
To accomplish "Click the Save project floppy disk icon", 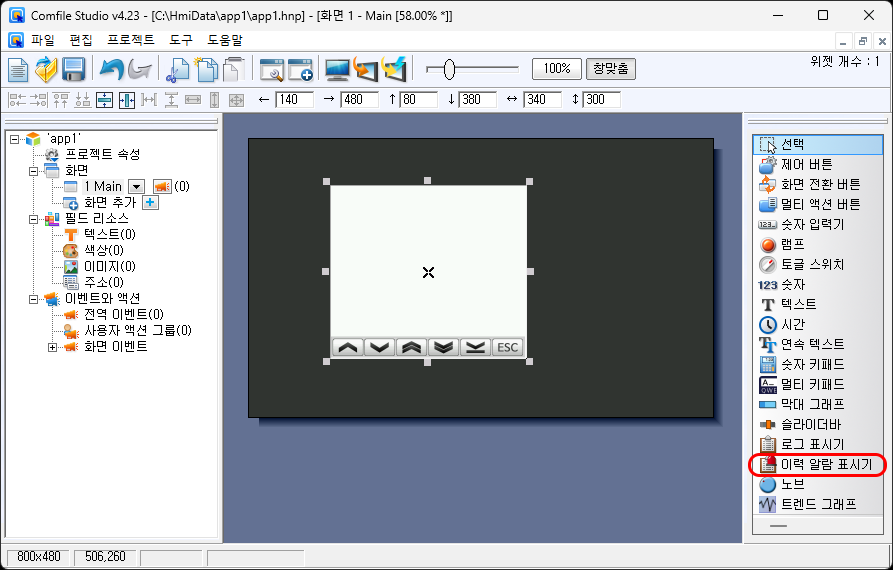I will (x=73, y=69).
